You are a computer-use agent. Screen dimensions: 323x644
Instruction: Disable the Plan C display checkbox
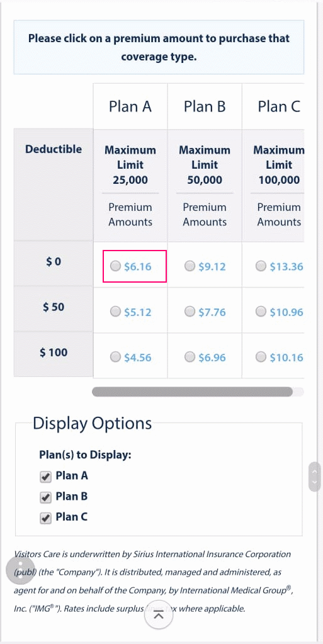point(45,518)
